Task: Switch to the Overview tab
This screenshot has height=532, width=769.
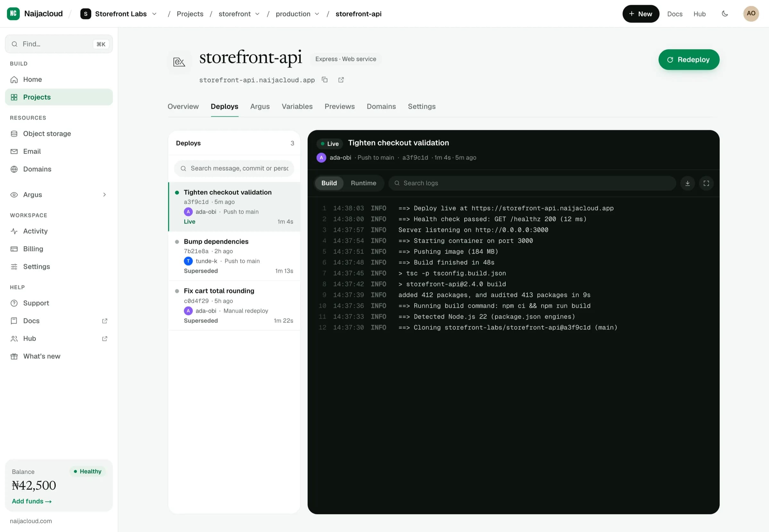Action: 183,106
